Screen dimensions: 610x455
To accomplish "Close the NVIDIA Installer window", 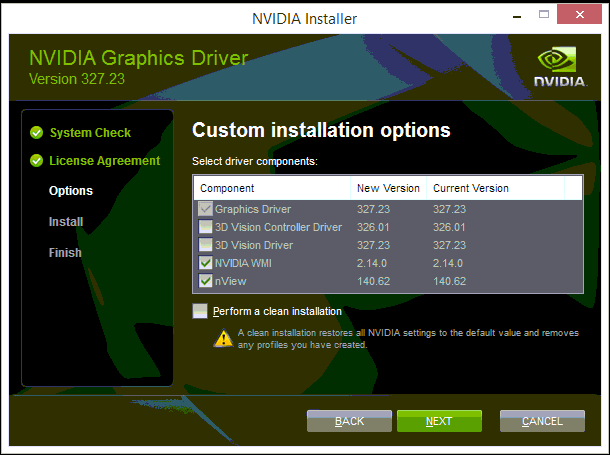I will [580, 15].
